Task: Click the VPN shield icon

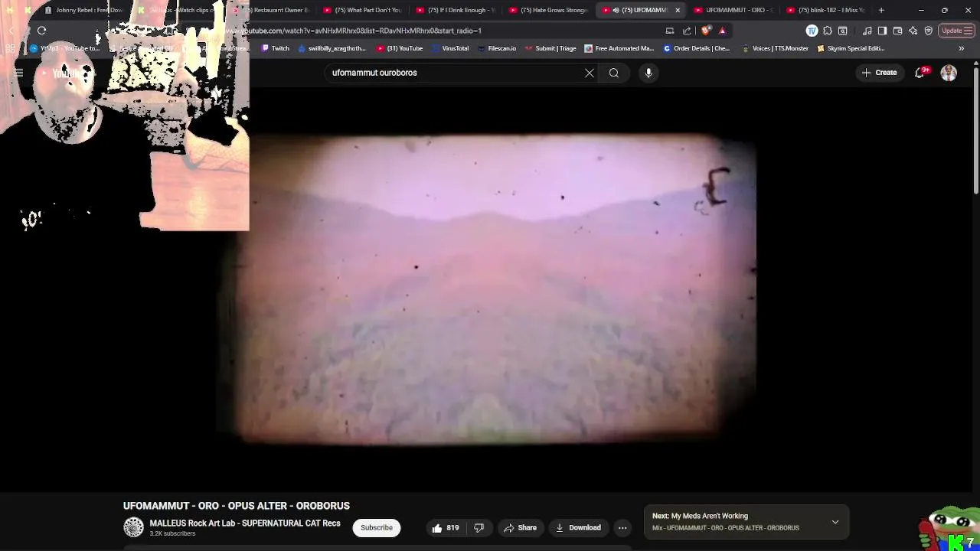Action: coord(928,31)
